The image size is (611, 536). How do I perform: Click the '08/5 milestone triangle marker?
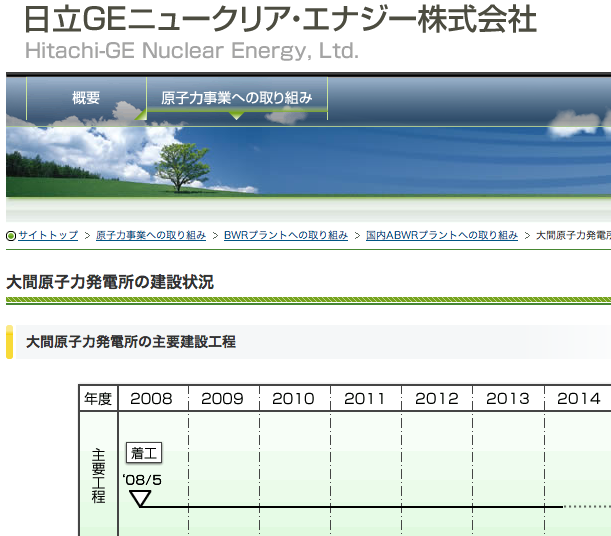click(x=140, y=499)
